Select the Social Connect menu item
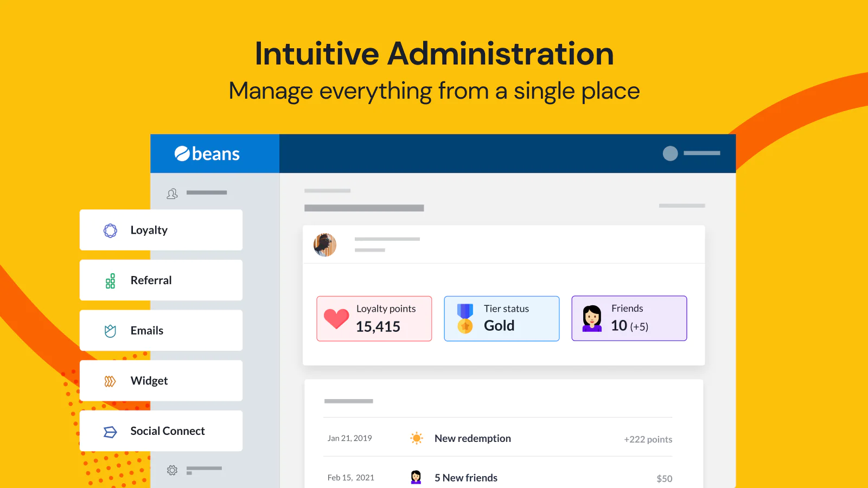The width and height of the screenshot is (868, 488). (161, 431)
